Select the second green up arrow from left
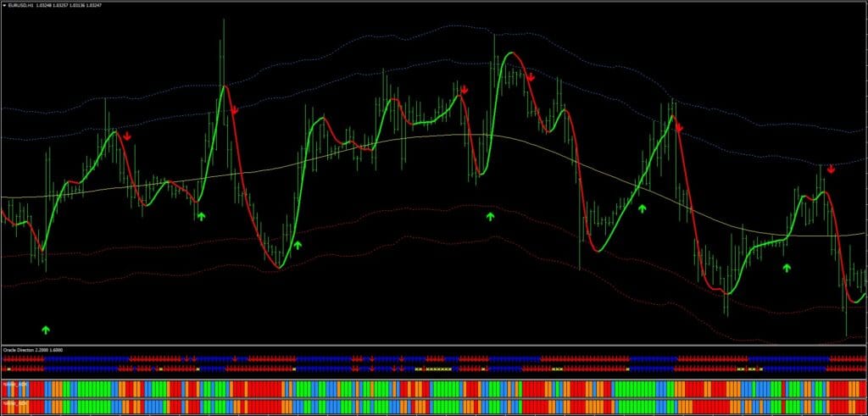The image size is (868, 416). (201, 217)
